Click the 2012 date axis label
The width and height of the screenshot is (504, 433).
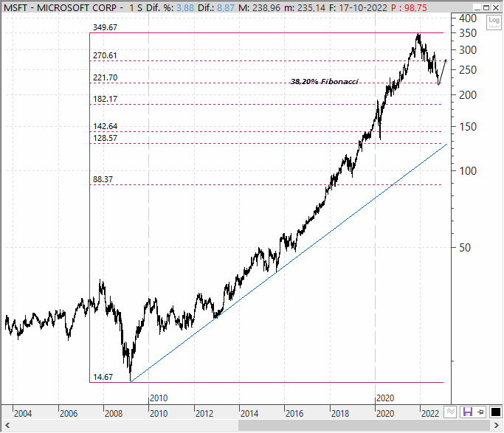[204, 413]
